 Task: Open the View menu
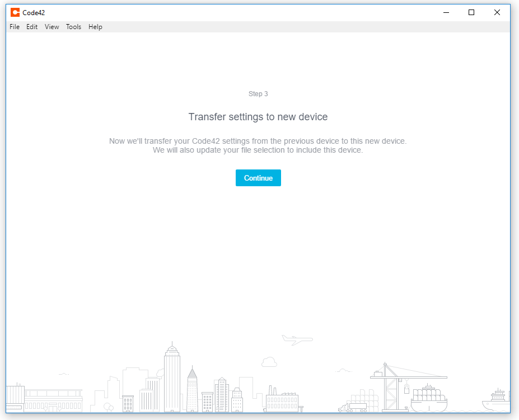pyautogui.click(x=52, y=26)
